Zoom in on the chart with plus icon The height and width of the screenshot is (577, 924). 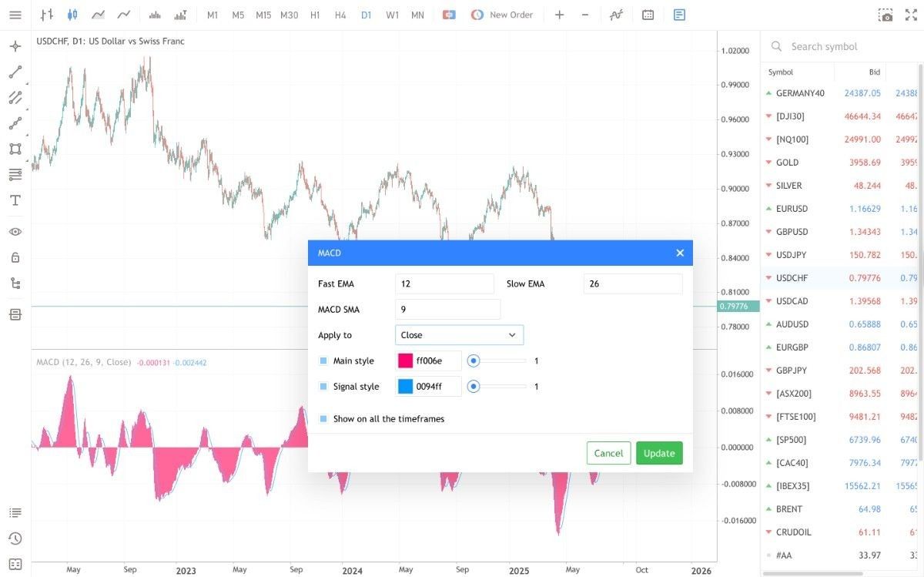(559, 15)
